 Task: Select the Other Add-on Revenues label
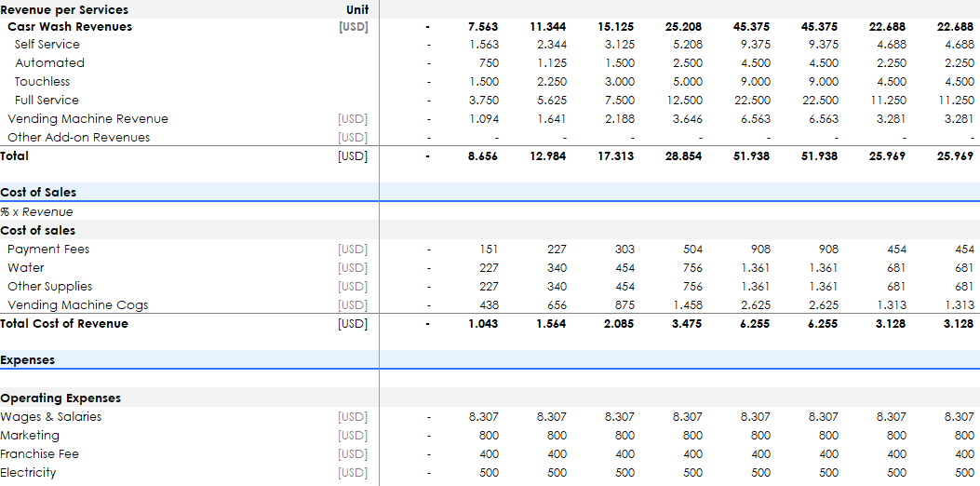(x=78, y=138)
